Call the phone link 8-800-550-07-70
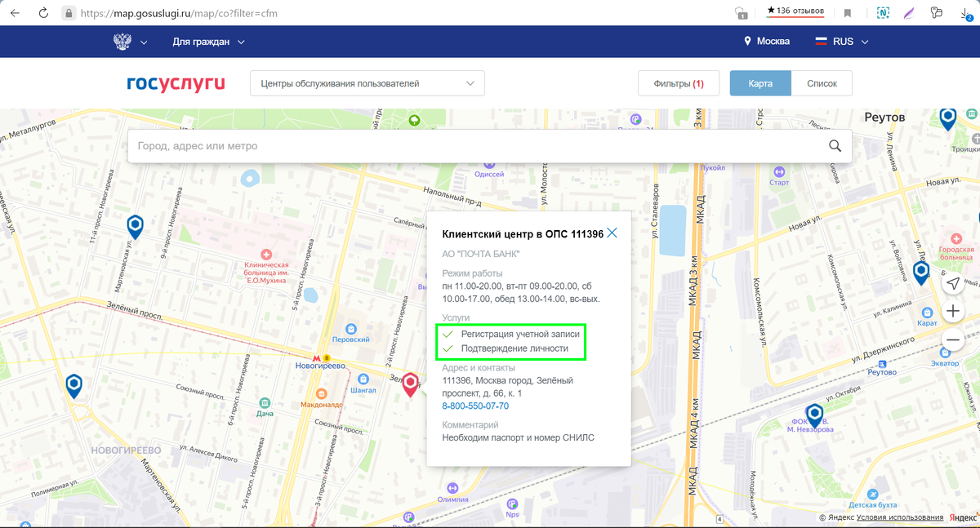This screenshot has height=528, width=980. (x=475, y=406)
